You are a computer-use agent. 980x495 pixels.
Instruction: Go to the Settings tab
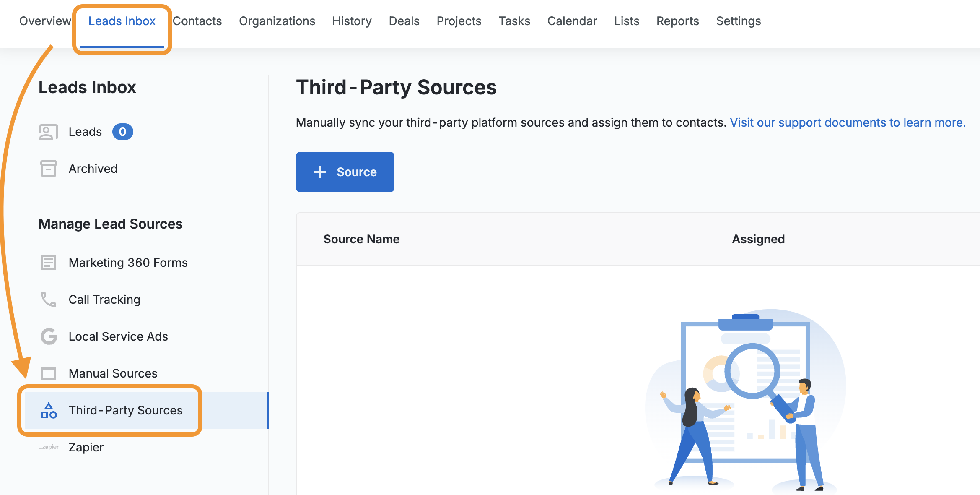click(738, 21)
